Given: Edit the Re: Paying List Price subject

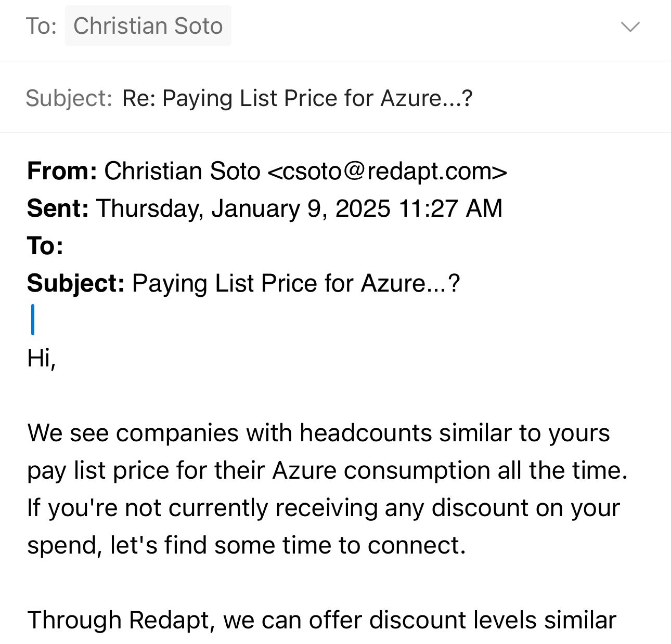Looking at the screenshot, I should (297, 98).
